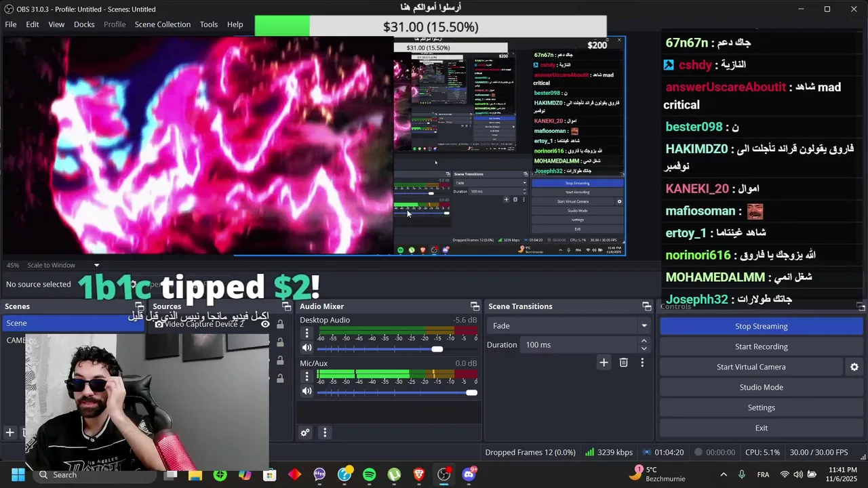The height and width of the screenshot is (488, 868).
Task: Open Spotify from the taskbar
Action: coord(369,474)
